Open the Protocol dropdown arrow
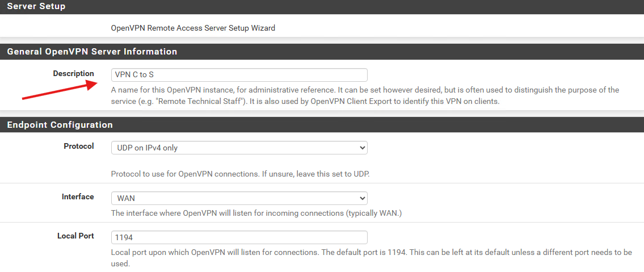Viewport: 644px width, 272px height. coord(362,147)
